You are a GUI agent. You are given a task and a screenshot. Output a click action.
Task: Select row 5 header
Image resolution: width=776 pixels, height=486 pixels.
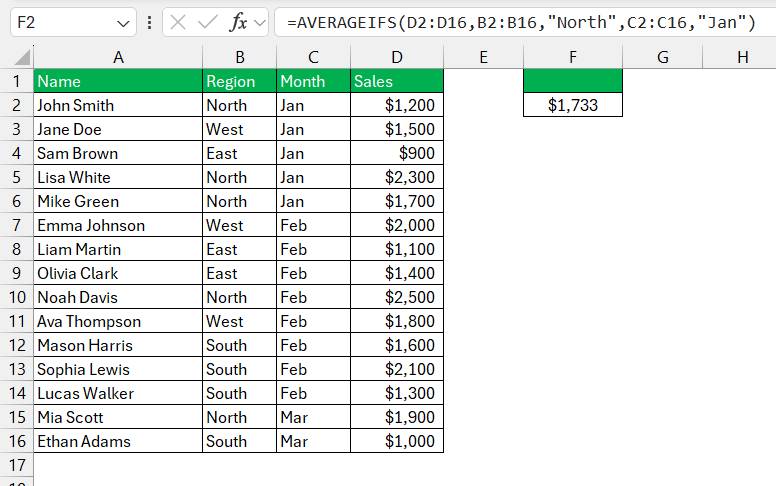[16, 177]
